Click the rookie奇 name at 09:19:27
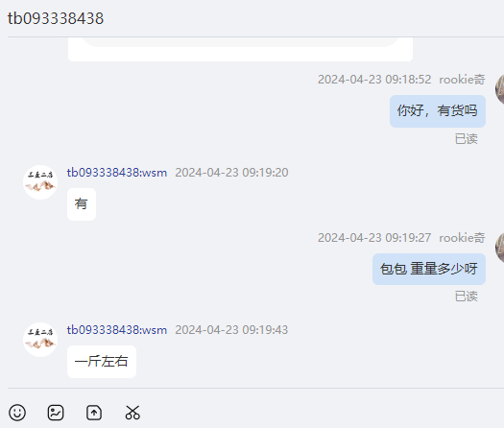The height and width of the screenshot is (428, 504). click(x=462, y=238)
